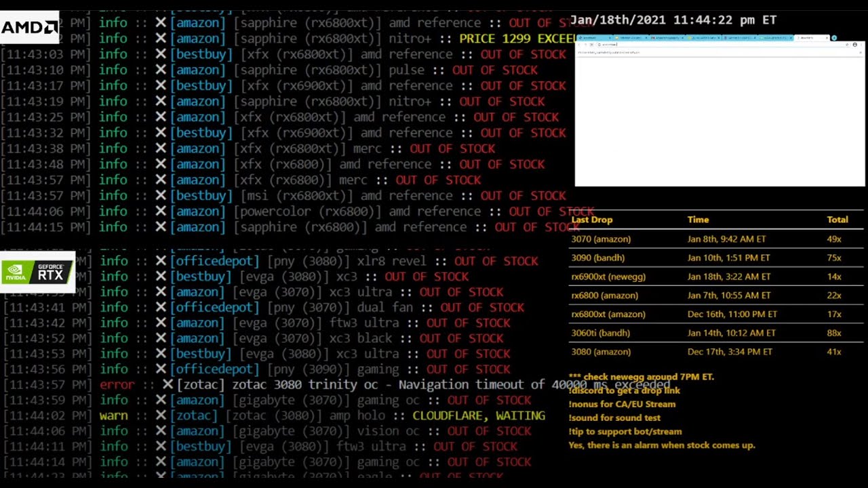Screen dimensions: 868x488
Task: Click the 'rx6800xt (amazon)' last drop cell
Action: [608, 314]
